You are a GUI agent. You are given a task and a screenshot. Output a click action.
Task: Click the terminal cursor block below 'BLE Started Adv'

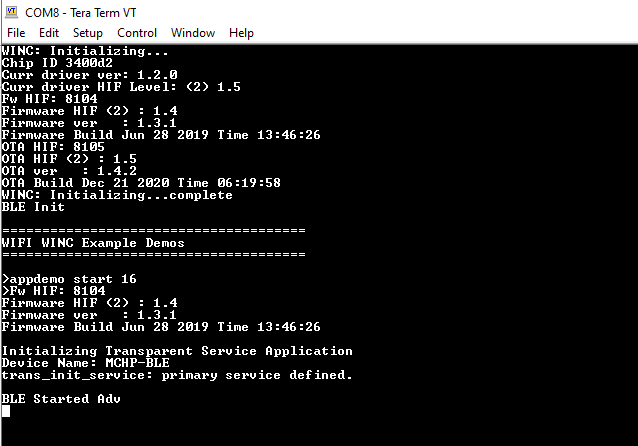click(6, 411)
